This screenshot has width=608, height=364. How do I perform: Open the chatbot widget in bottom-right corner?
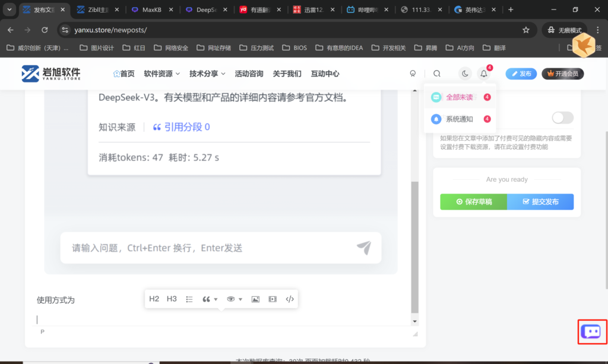click(x=592, y=331)
